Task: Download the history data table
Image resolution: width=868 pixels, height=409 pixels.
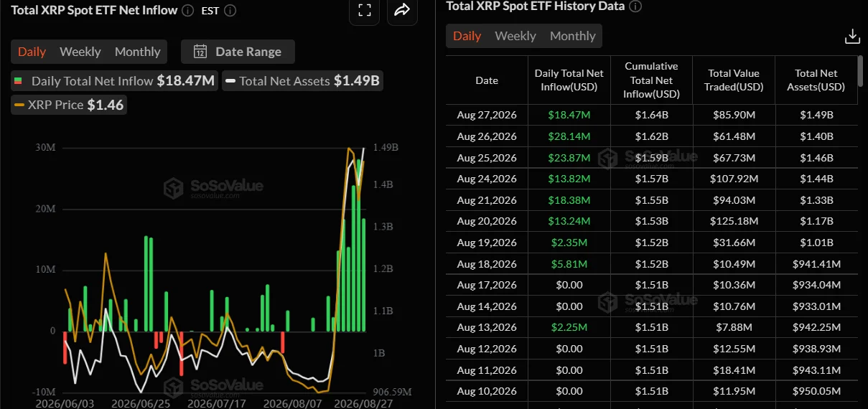Action: (852, 36)
